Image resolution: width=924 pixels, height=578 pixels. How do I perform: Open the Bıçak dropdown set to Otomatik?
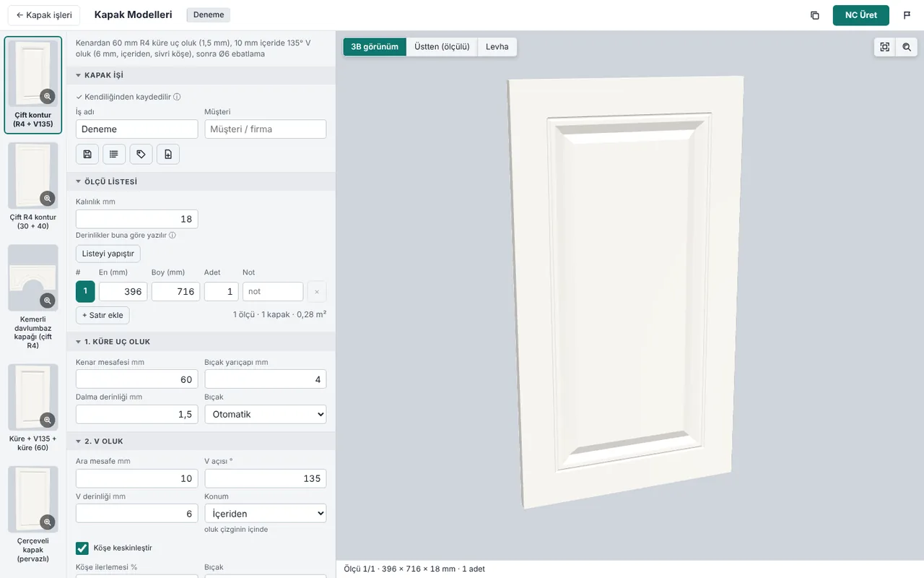point(266,414)
